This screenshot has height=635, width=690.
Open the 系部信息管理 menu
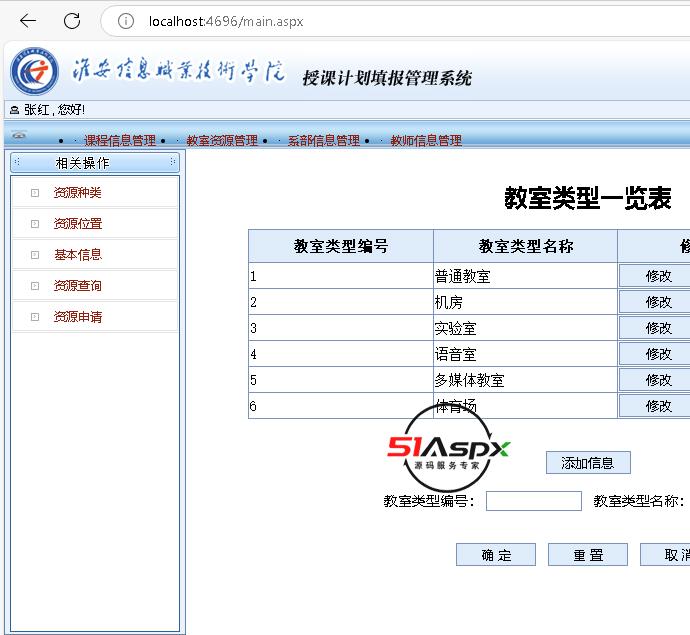324,140
